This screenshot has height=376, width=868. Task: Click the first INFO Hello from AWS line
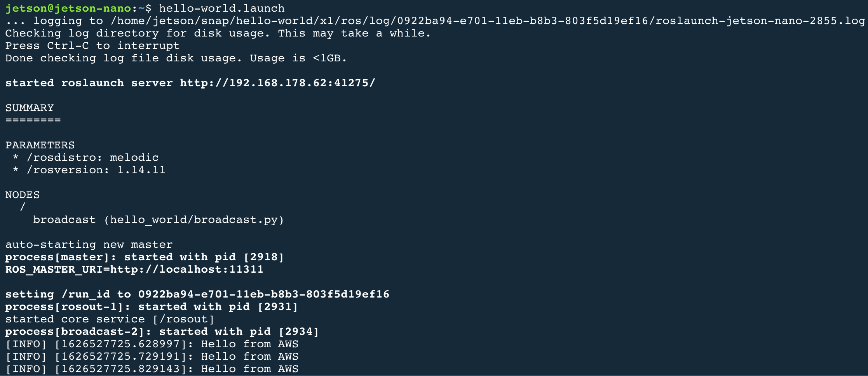152,344
